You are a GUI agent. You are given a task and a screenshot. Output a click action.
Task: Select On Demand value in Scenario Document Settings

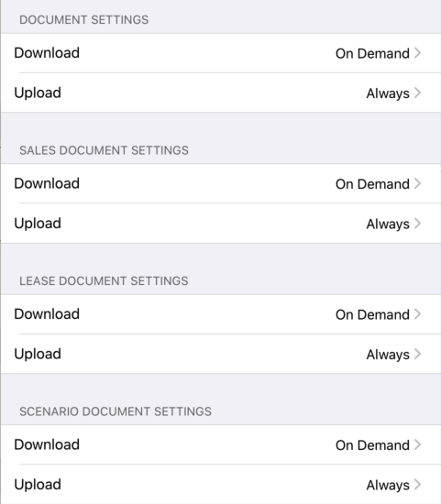(372, 445)
